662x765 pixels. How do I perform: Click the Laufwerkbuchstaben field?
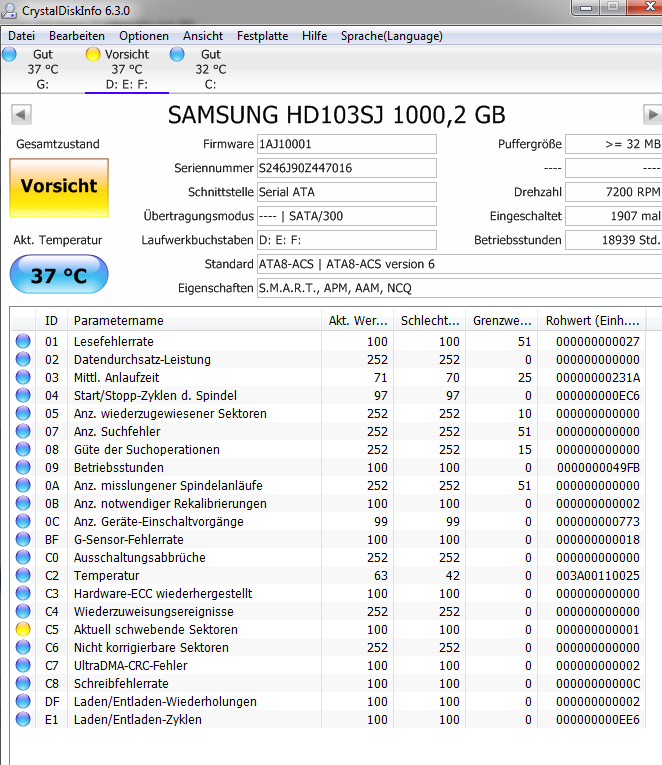point(347,240)
